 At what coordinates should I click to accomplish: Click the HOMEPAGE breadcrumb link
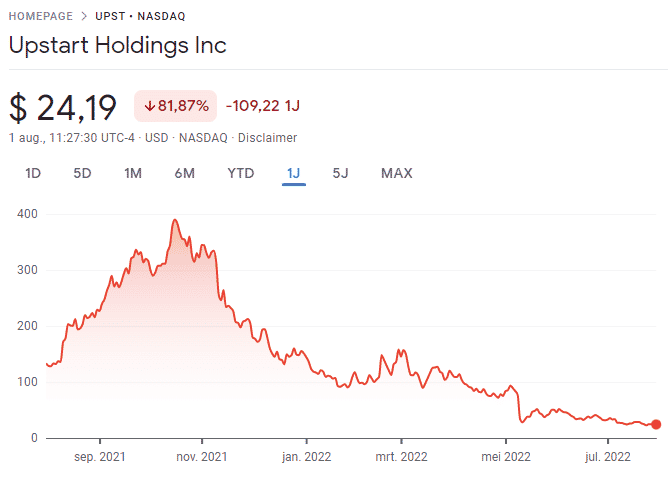point(42,17)
